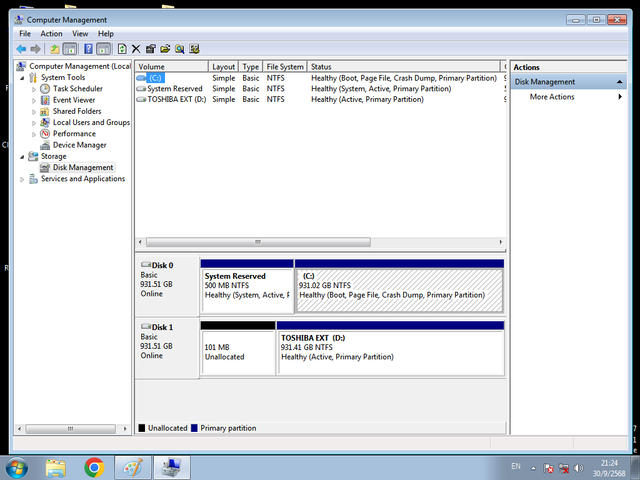Click the Disk 1 label panel

coord(167,348)
